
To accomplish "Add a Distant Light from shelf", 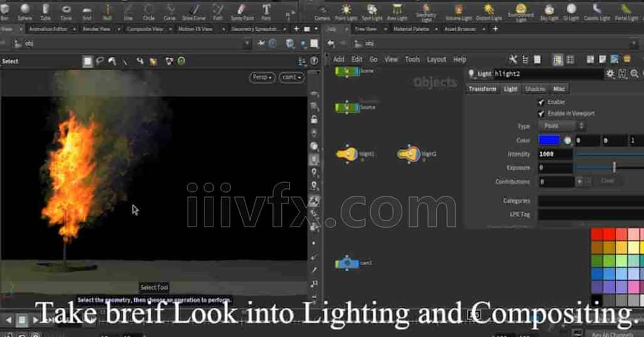I will [489, 12].
